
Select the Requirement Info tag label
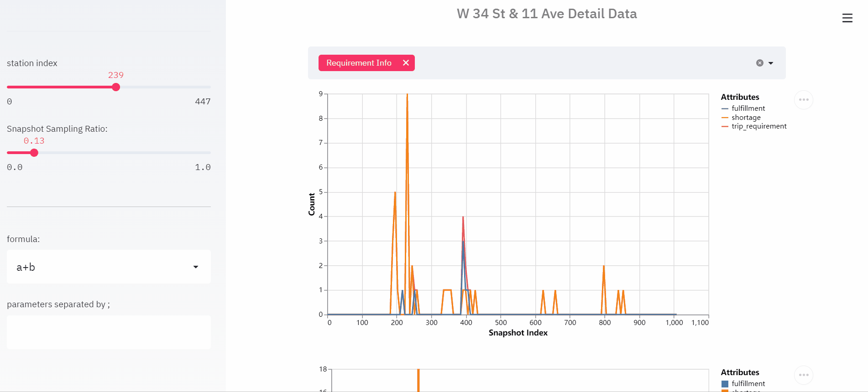tap(359, 63)
